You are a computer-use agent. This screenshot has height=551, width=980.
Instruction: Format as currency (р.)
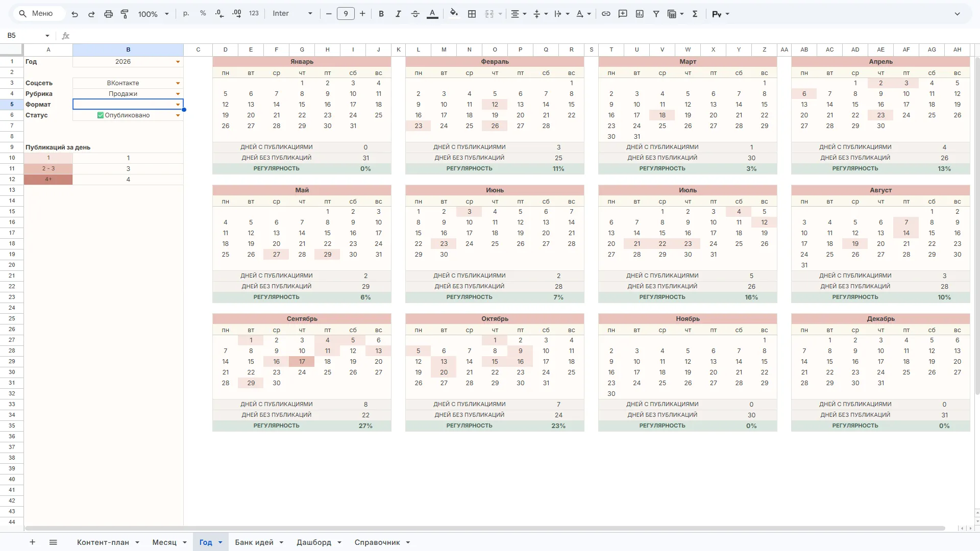coord(186,14)
